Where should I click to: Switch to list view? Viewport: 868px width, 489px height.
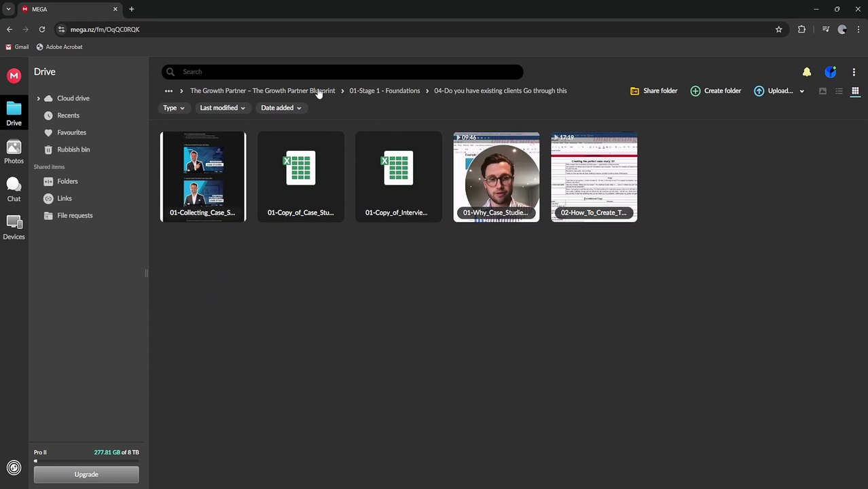839,91
